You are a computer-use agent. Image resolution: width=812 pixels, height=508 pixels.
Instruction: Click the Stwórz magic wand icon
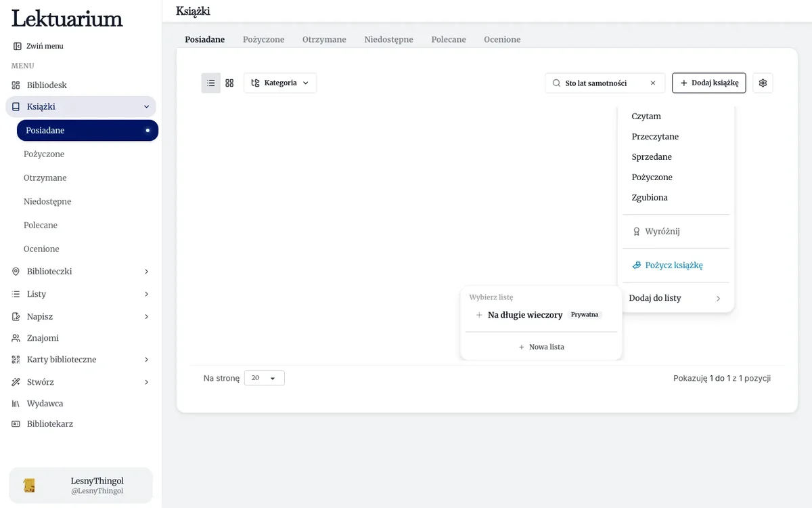pos(16,382)
